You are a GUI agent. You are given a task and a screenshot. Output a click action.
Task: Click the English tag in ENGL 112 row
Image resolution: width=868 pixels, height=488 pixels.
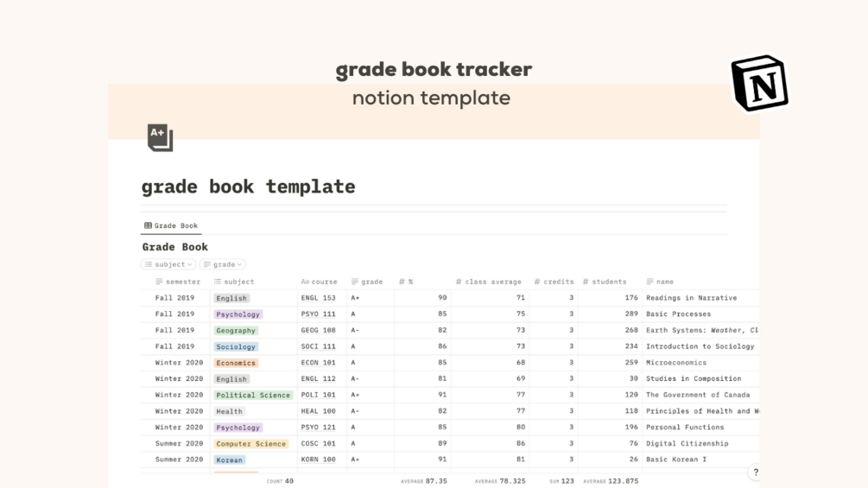coord(232,379)
